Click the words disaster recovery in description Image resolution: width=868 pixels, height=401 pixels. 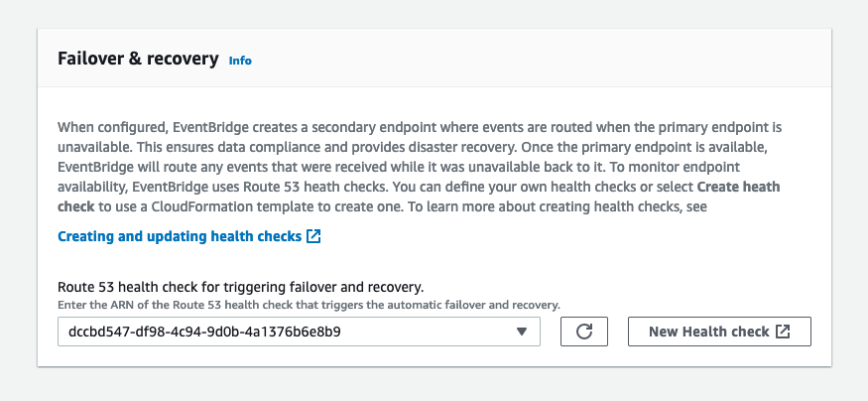point(464,147)
